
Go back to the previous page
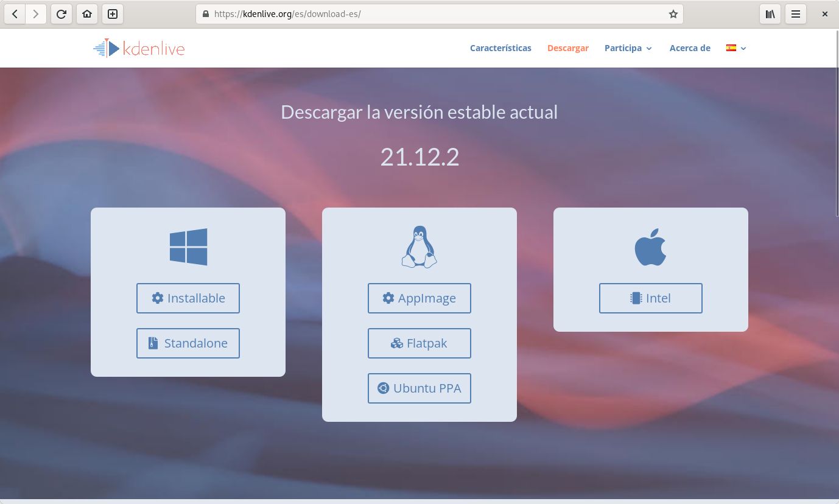pyautogui.click(x=15, y=14)
